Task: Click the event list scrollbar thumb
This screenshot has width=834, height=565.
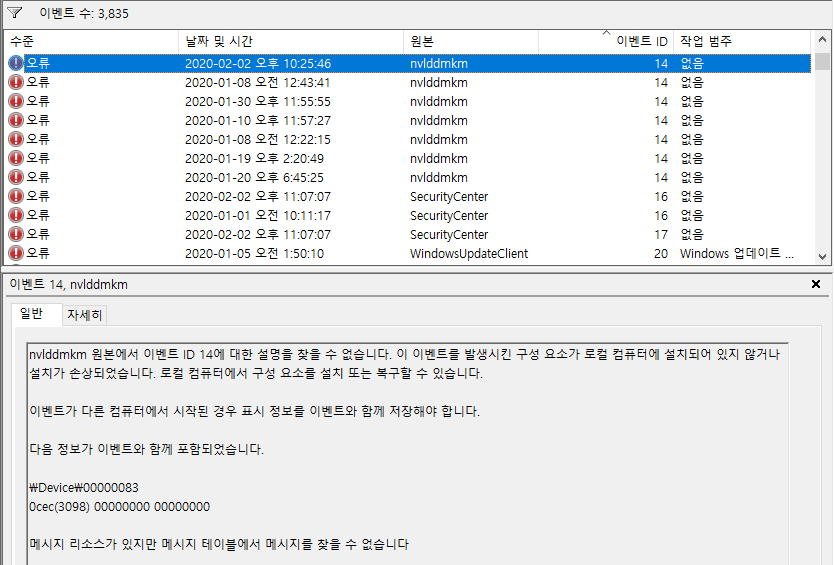Action: [822, 61]
